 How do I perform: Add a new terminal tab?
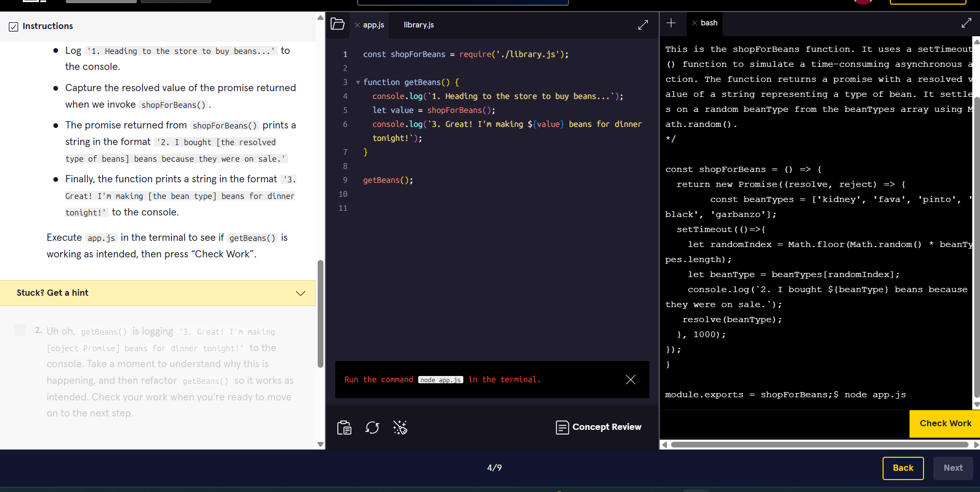click(x=671, y=23)
